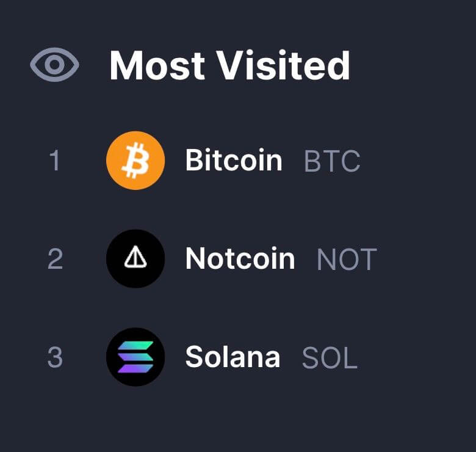476x452 pixels.
Task: Open the orange Bitcoin logo
Action: point(135,161)
